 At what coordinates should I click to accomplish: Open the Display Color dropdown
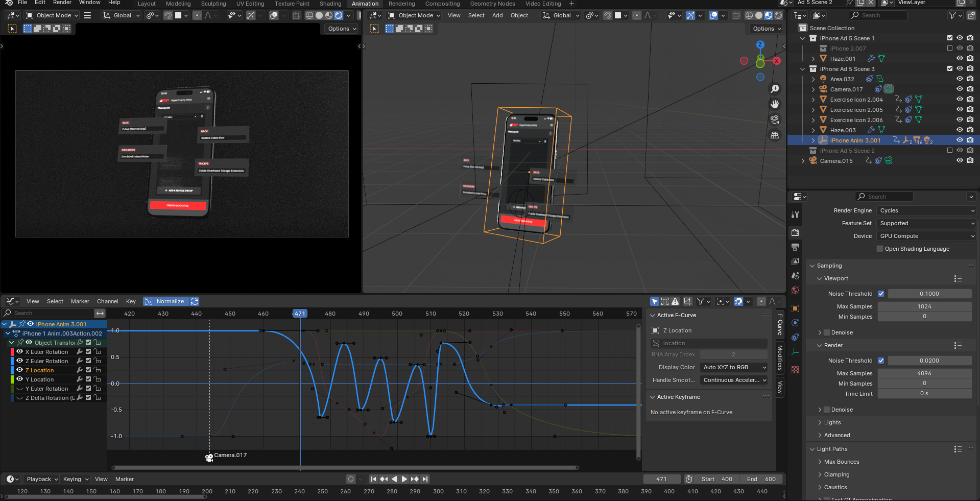[x=734, y=367]
